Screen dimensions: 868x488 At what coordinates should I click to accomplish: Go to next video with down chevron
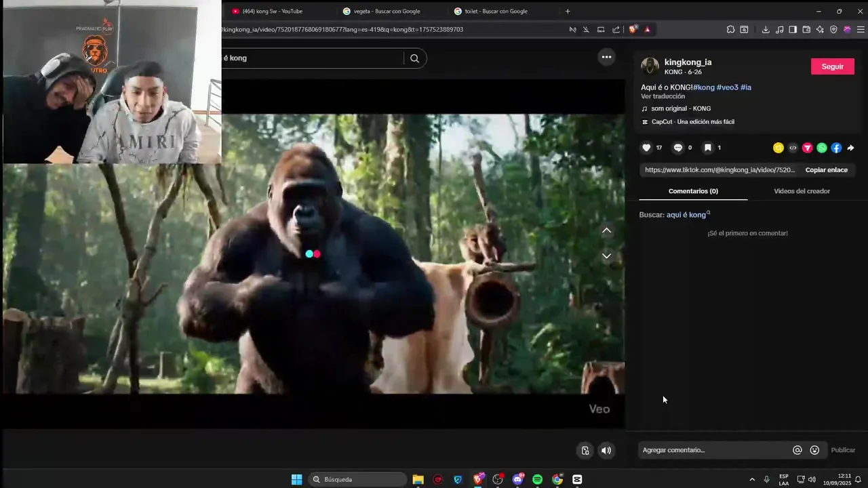(607, 256)
